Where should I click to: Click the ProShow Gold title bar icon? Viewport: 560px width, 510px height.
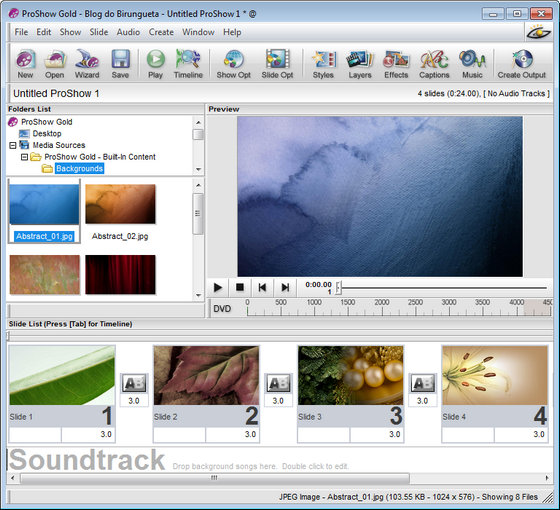pyautogui.click(x=14, y=14)
